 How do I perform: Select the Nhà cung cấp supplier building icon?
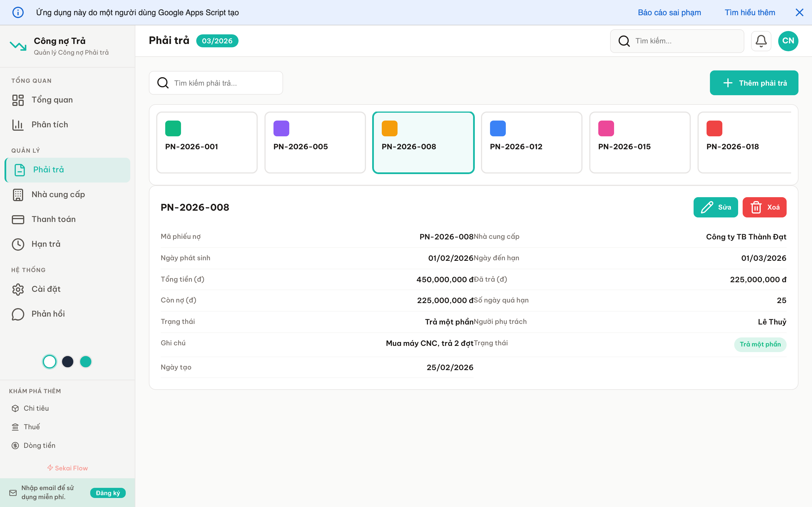pos(18,194)
